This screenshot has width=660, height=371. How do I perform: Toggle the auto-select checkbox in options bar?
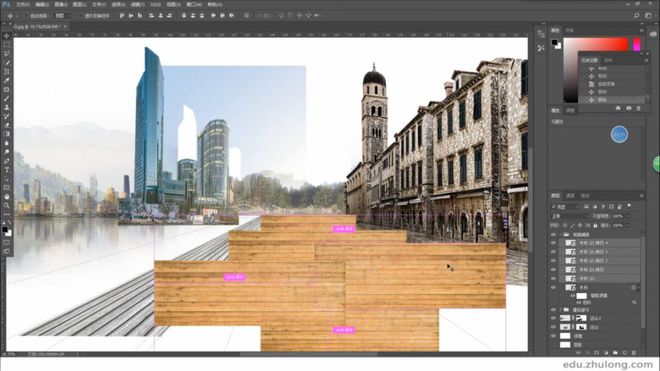(26, 16)
